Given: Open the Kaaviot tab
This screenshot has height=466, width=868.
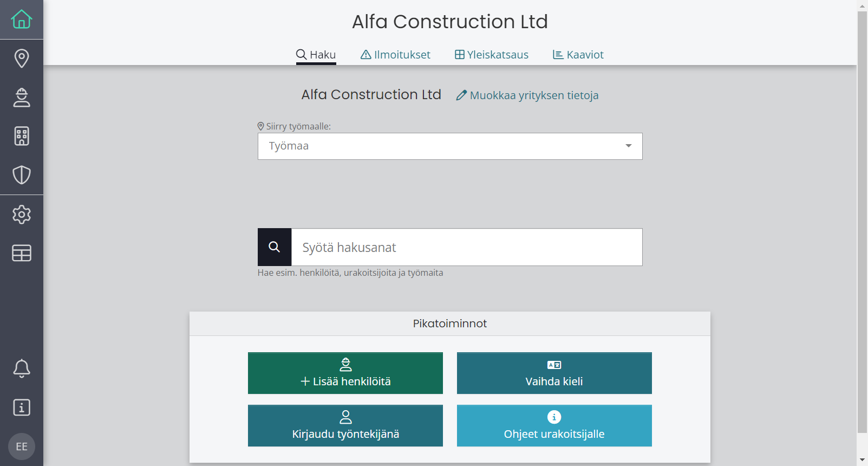Looking at the screenshot, I should [x=578, y=55].
